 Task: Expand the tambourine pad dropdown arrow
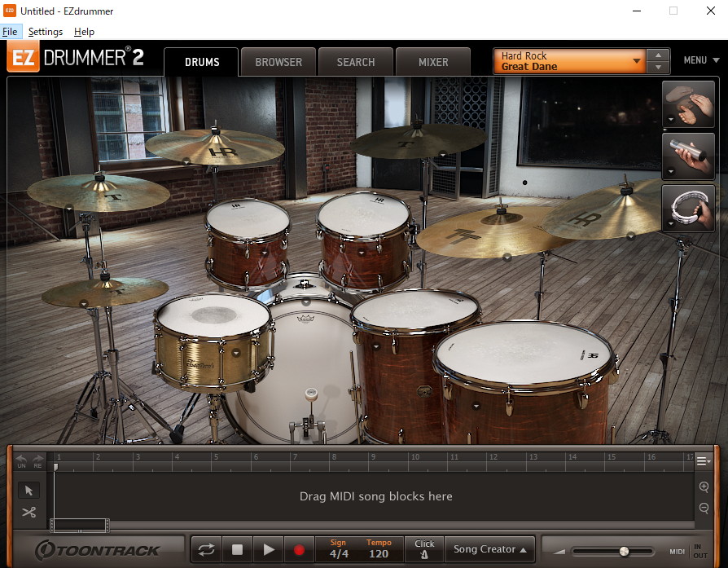pyautogui.click(x=670, y=223)
